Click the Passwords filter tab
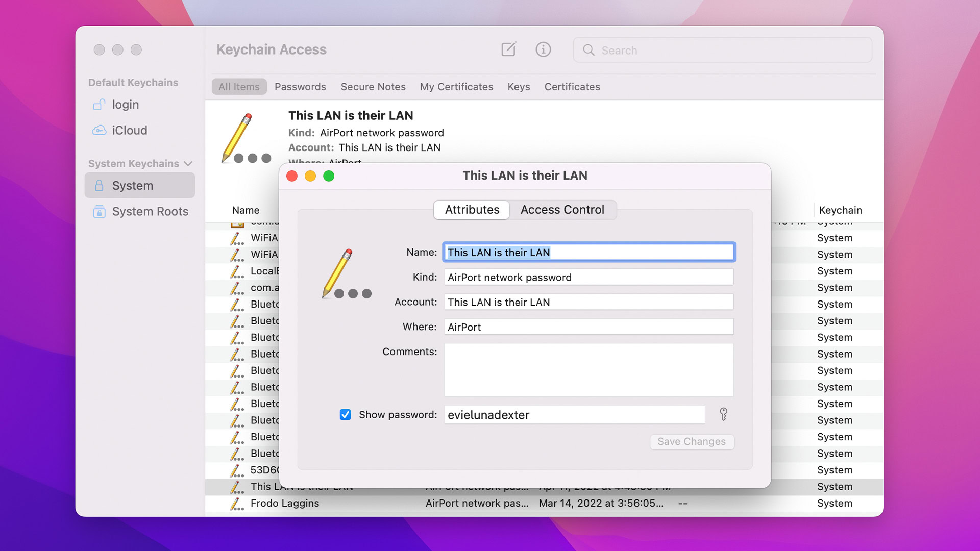Image resolution: width=980 pixels, height=551 pixels. click(x=300, y=86)
